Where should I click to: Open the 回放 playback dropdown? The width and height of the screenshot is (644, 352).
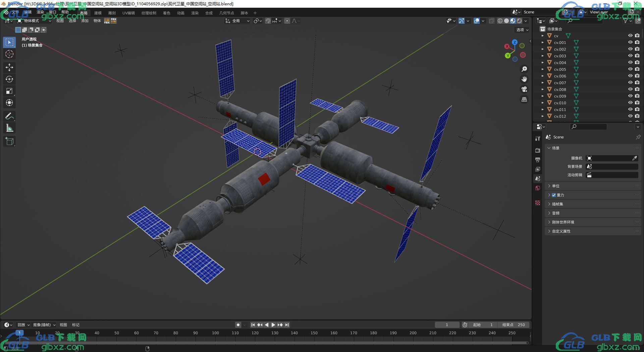pos(23,325)
